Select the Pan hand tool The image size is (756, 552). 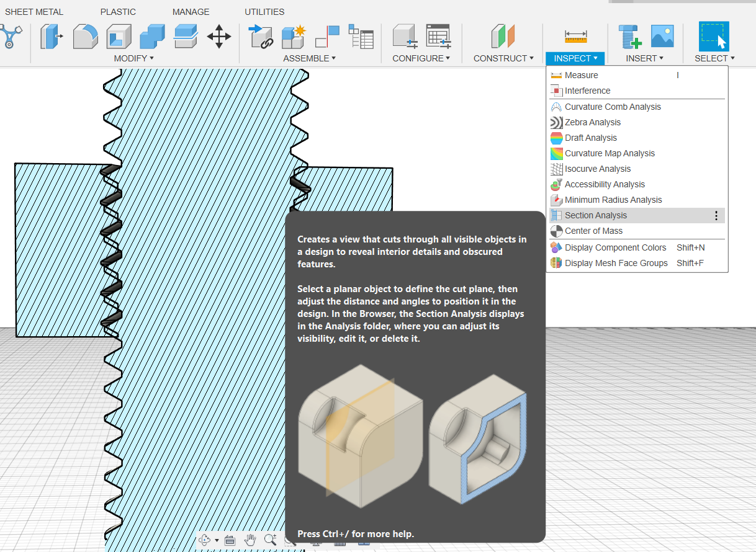pos(250,540)
